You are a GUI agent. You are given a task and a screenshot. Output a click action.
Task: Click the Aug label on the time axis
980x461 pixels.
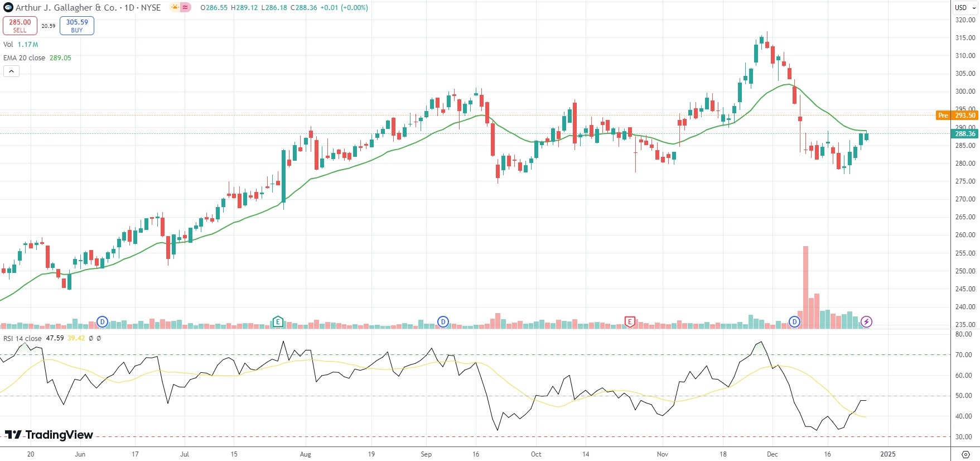[x=306, y=454]
